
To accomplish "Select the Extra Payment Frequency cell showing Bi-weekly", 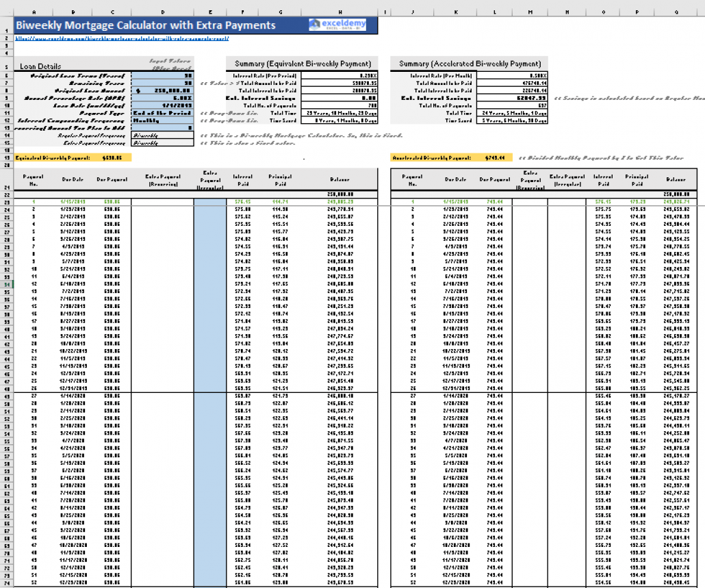I will point(162,143).
